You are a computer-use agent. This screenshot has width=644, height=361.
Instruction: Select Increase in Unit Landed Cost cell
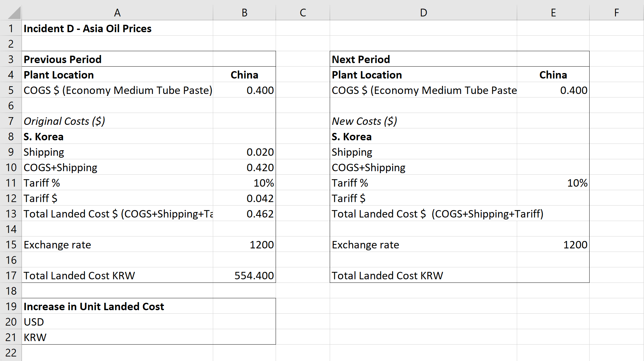(94, 307)
